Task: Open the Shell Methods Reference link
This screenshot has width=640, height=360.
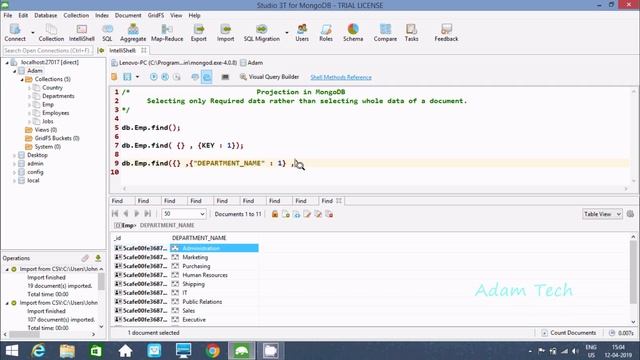Action: coord(341,77)
